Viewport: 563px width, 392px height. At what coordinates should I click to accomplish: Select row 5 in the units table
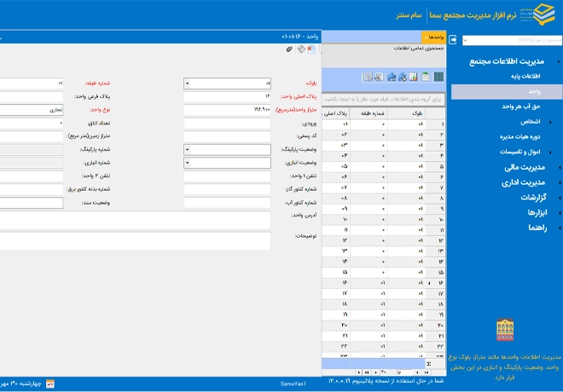385,166
